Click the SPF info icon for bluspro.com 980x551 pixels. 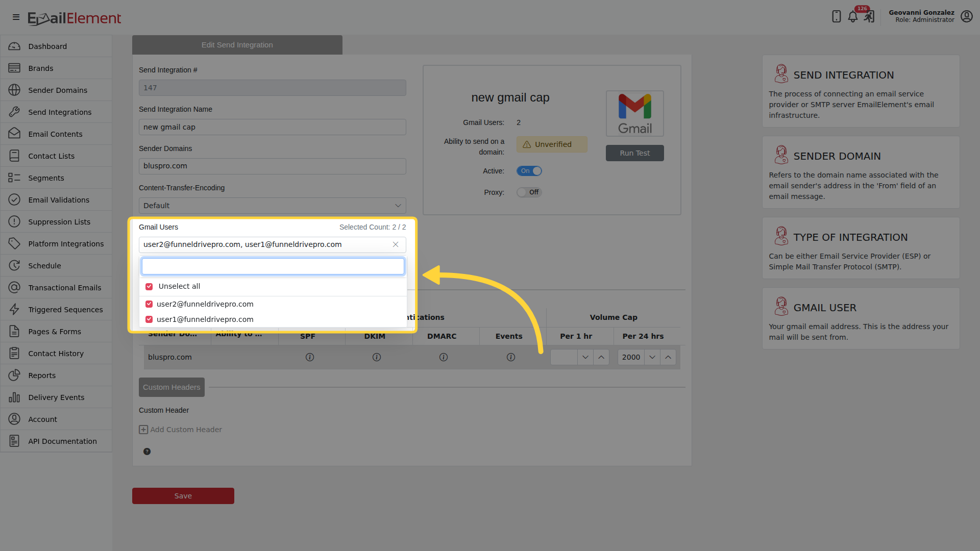pos(310,357)
